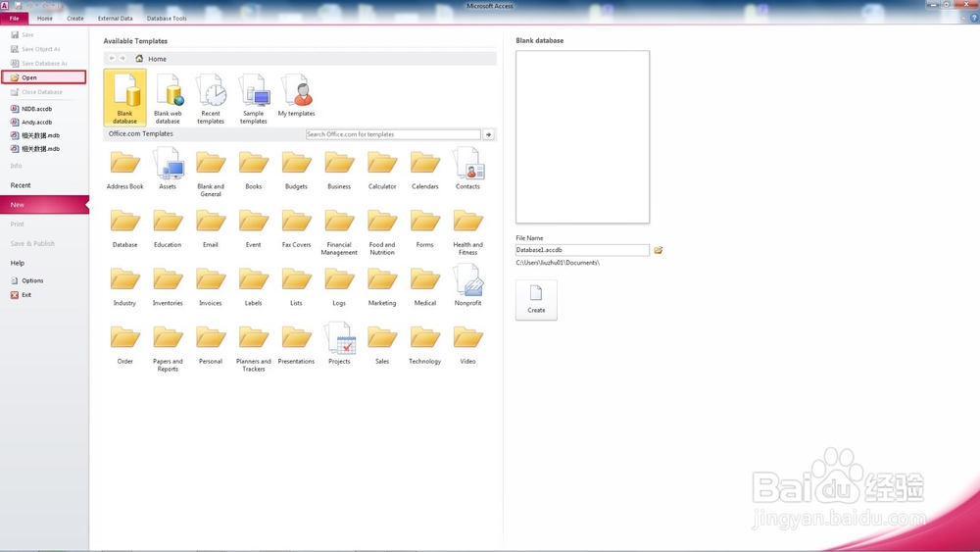This screenshot has height=552, width=980.
Task: Open the Marketing template folder
Action: pyautogui.click(x=382, y=285)
